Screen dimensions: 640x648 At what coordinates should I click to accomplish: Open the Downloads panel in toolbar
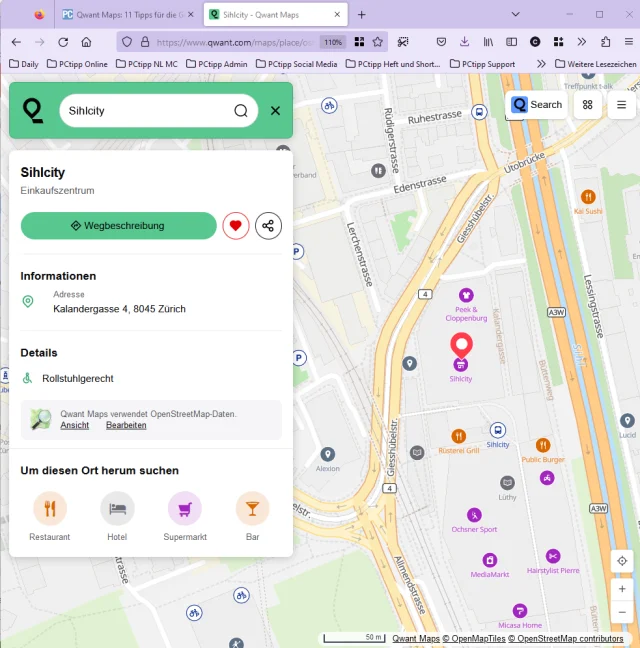(464, 42)
